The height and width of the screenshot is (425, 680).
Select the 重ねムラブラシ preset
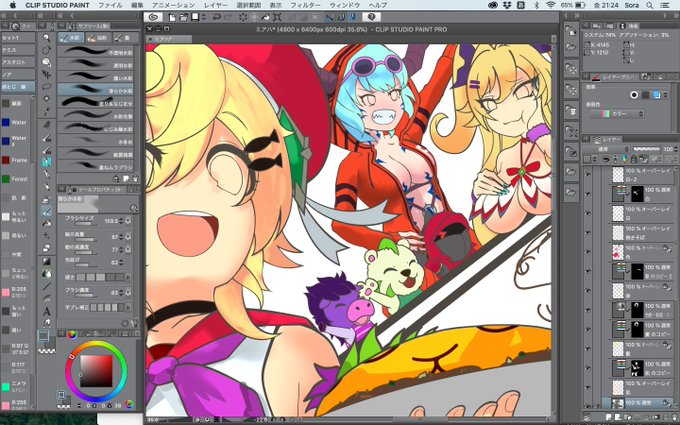(95, 167)
